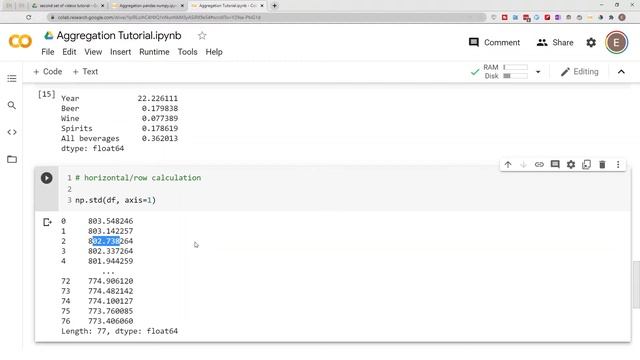This screenshot has height=360, width=640.
Task: Open the browser extensions puzzle icon
Action: point(611,18)
